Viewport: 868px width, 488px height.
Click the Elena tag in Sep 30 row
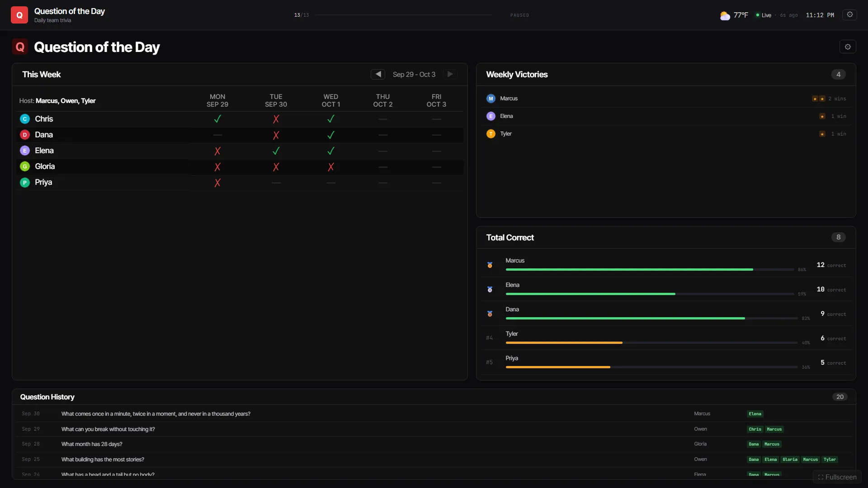coord(755,414)
